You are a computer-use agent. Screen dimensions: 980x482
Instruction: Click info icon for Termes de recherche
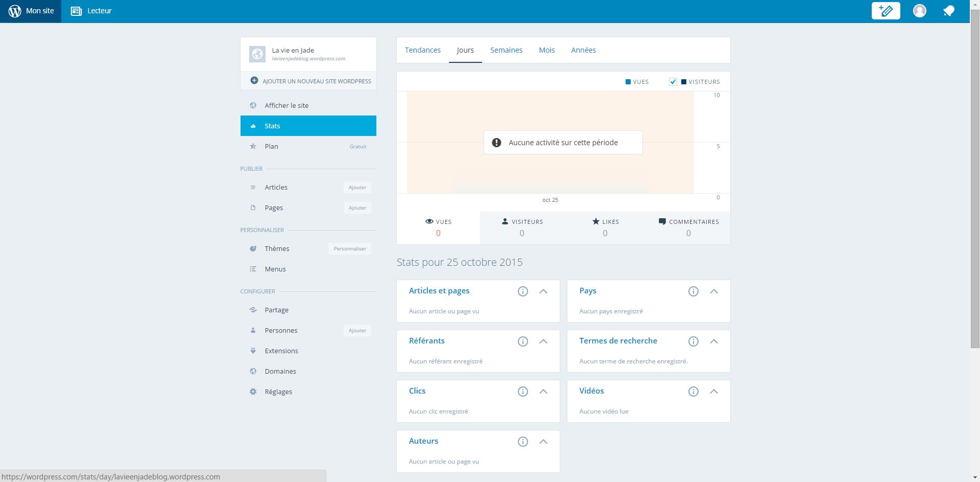(x=693, y=341)
